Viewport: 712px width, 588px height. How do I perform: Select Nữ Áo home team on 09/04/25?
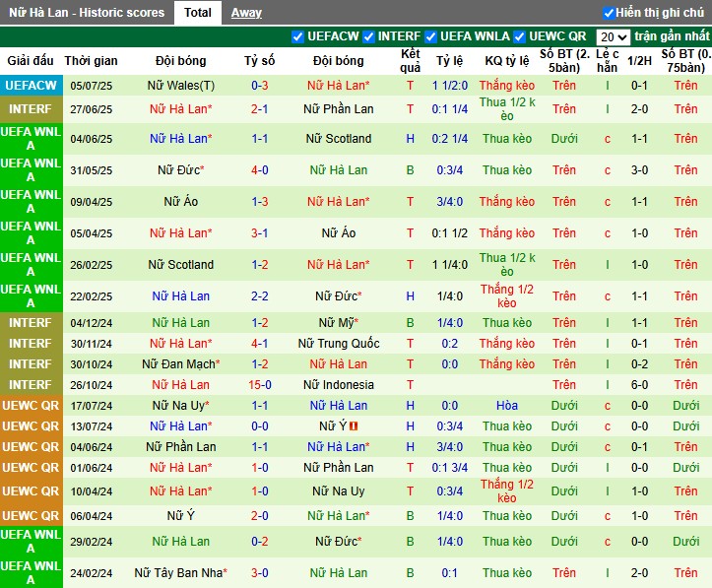coord(181,202)
